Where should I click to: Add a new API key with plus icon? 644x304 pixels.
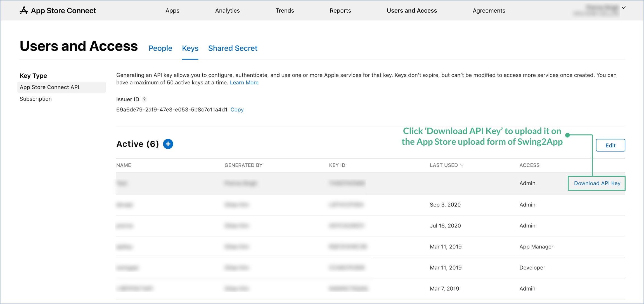pos(168,144)
